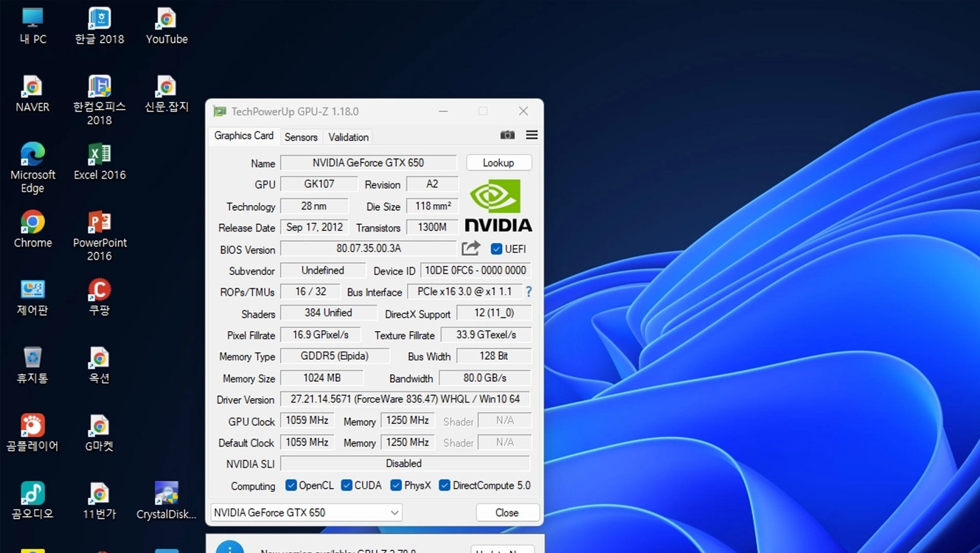
Task: Click the NVIDIA SLI Disabled value
Action: click(405, 464)
